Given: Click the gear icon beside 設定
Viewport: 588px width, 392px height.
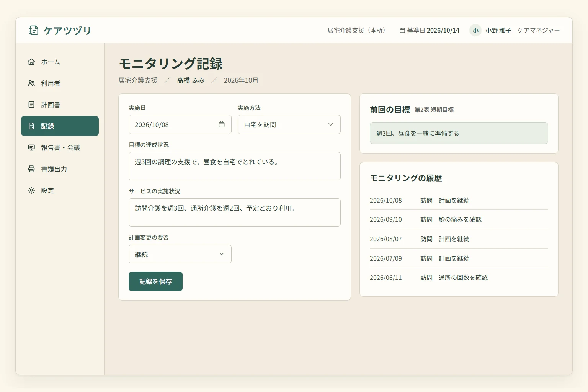Looking at the screenshot, I should click(x=31, y=190).
